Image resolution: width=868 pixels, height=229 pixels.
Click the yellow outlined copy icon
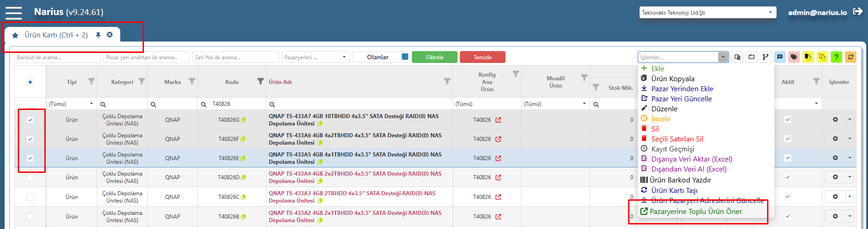822,57
